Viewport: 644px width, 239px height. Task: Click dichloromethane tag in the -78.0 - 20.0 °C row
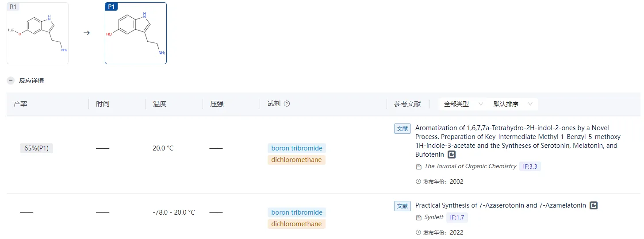click(296, 224)
